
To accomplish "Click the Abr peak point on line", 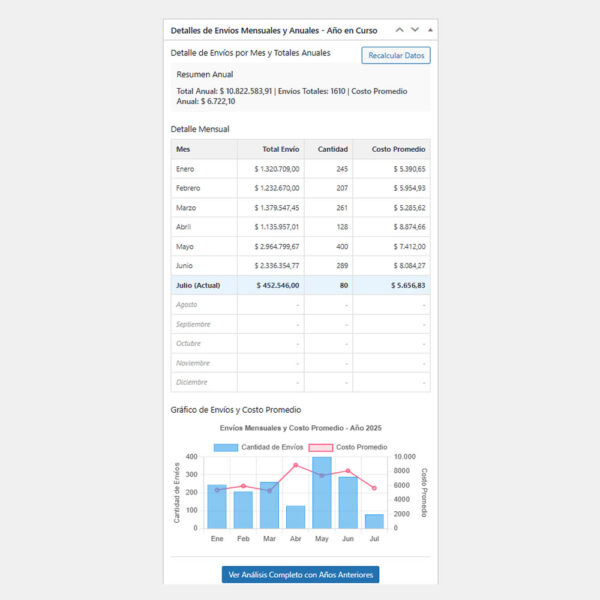I will tap(296, 465).
